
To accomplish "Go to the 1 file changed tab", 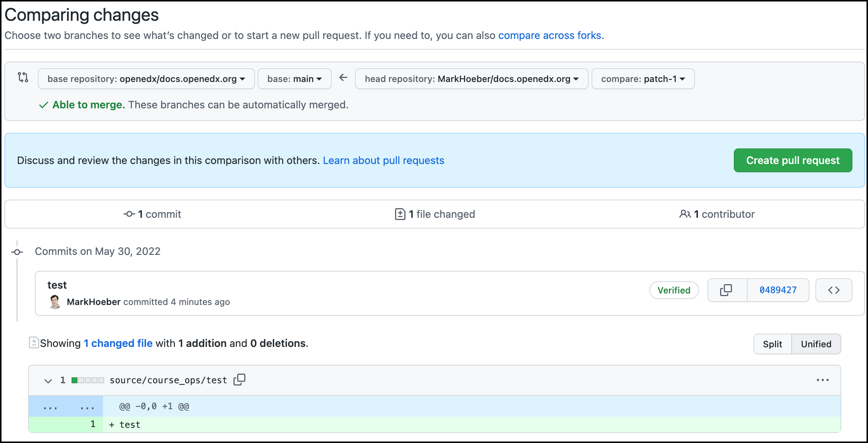I will (x=435, y=214).
